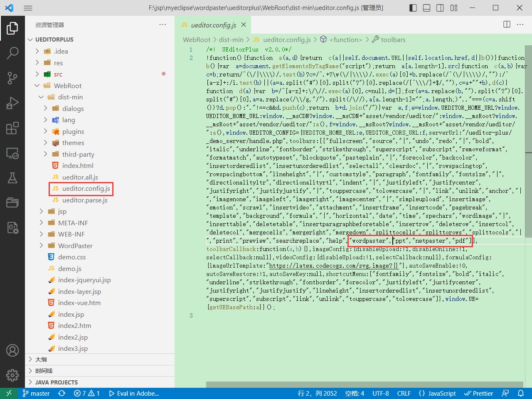Open the project manager folder icon

12,203
